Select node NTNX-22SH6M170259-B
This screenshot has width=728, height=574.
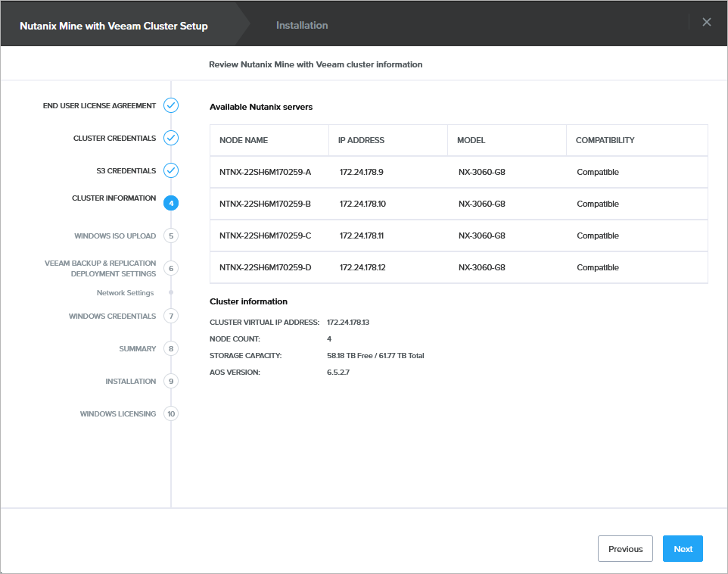click(x=265, y=204)
